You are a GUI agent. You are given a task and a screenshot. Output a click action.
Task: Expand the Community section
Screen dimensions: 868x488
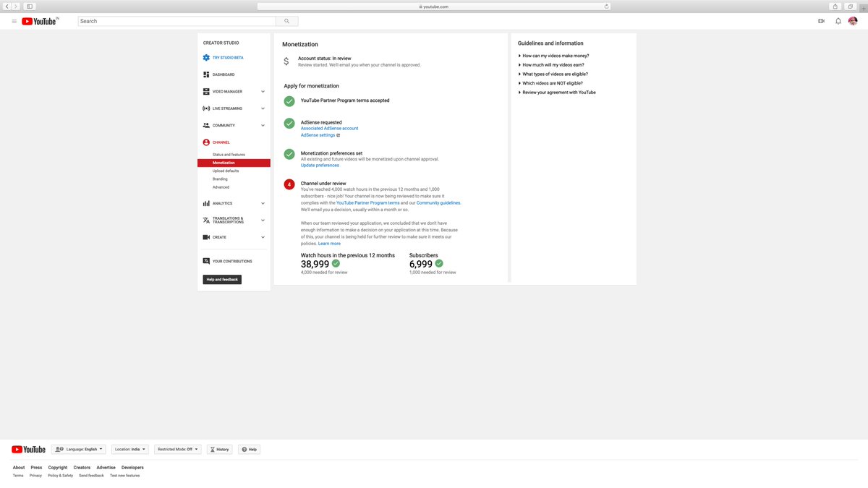263,126
